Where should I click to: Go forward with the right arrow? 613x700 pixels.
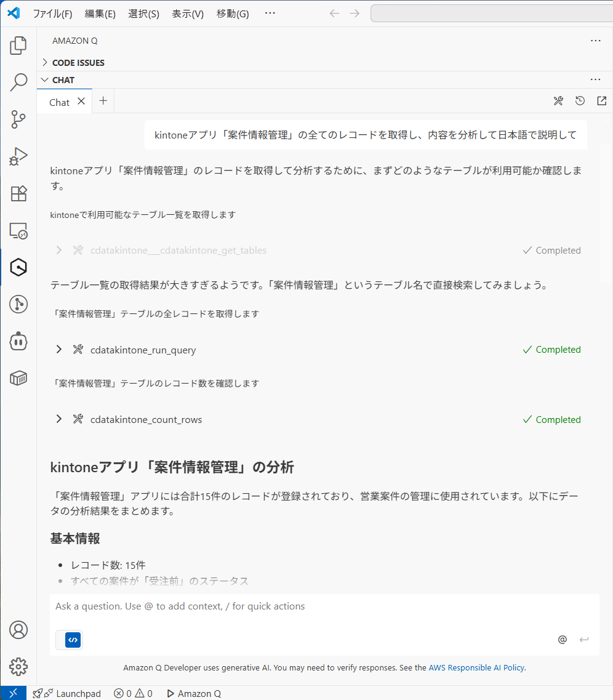click(x=355, y=14)
